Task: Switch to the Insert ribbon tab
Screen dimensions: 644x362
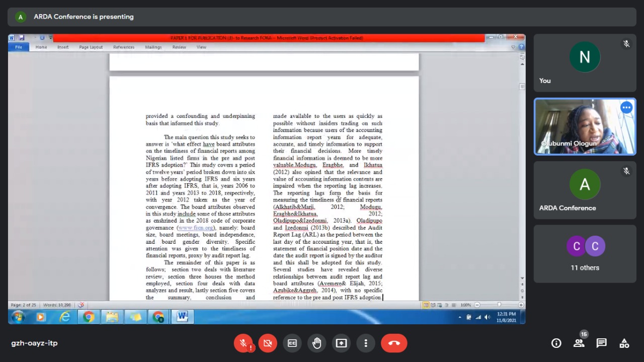Action: click(x=63, y=47)
